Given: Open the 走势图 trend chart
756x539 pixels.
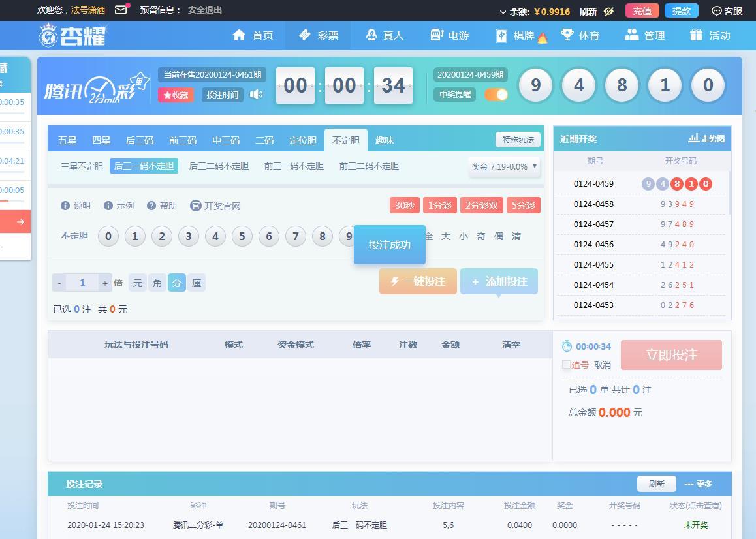Looking at the screenshot, I should [x=706, y=138].
